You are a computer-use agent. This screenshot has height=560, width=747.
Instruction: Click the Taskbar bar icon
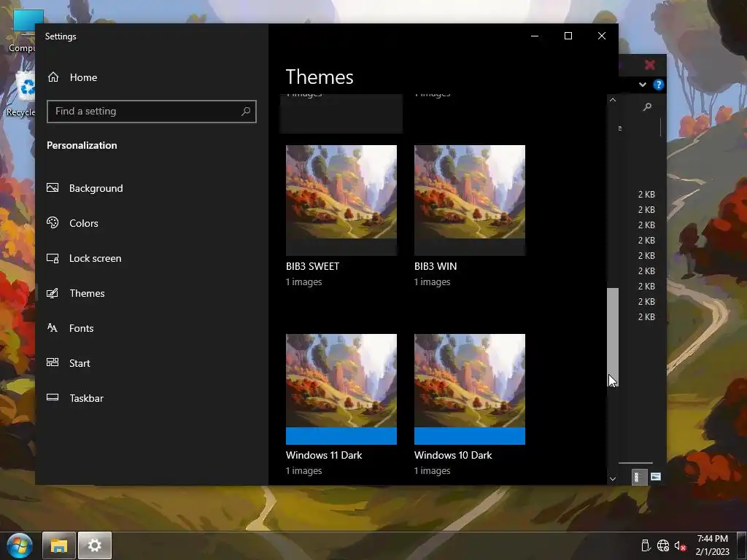pos(53,397)
